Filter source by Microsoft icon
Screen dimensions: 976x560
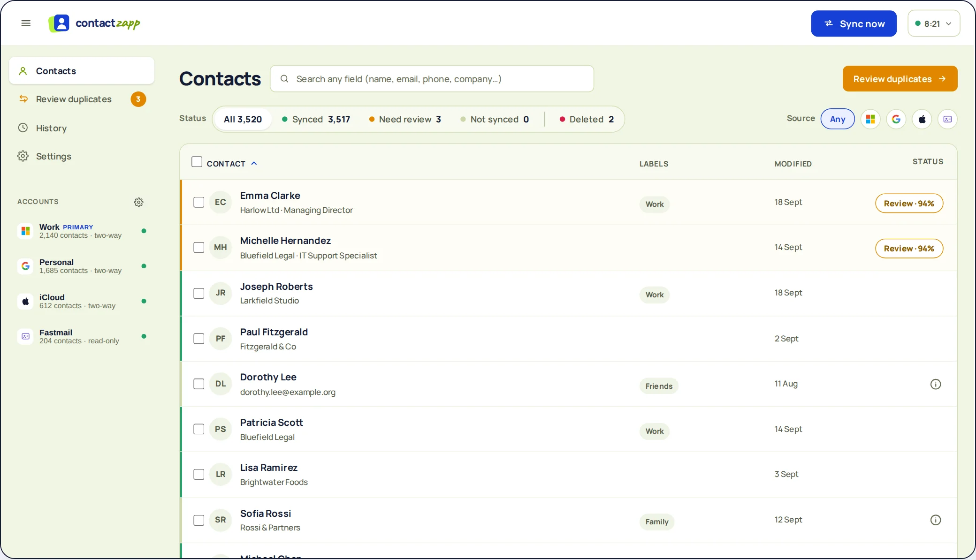870,119
